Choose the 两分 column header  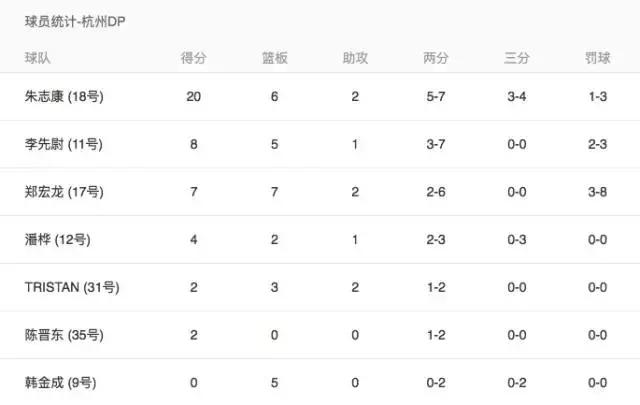[436, 58]
